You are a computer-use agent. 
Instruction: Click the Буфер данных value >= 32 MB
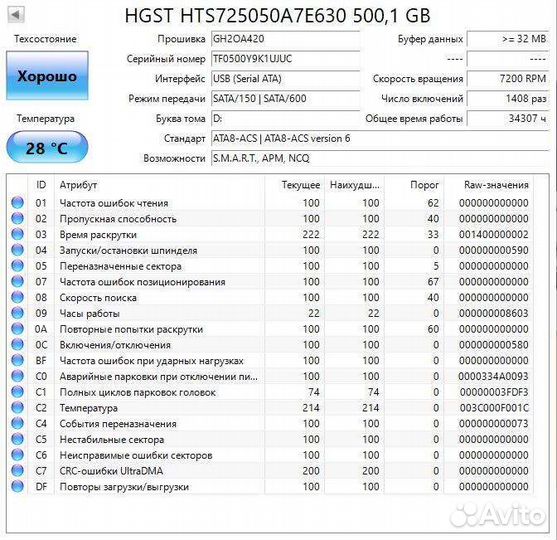click(508, 39)
